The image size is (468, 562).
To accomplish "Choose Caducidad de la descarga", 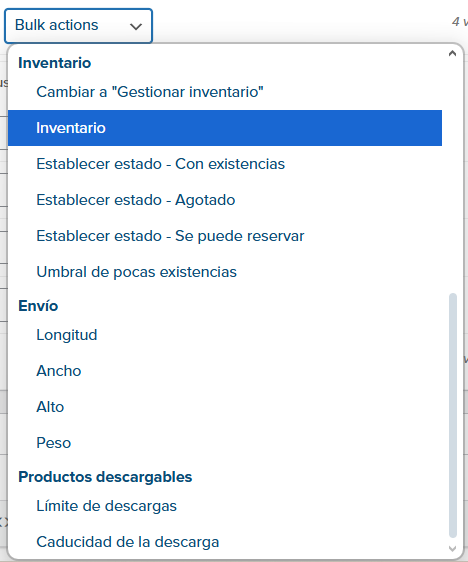I will (225, 542).
